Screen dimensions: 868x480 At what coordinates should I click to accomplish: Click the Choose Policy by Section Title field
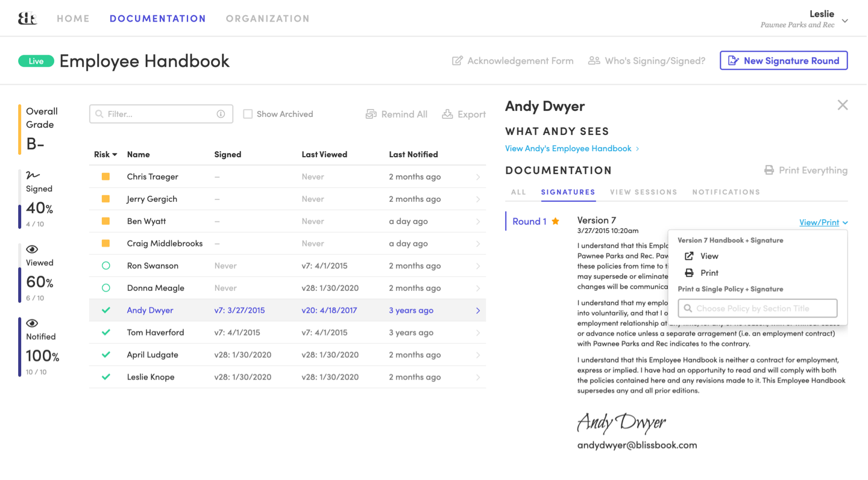click(x=758, y=308)
